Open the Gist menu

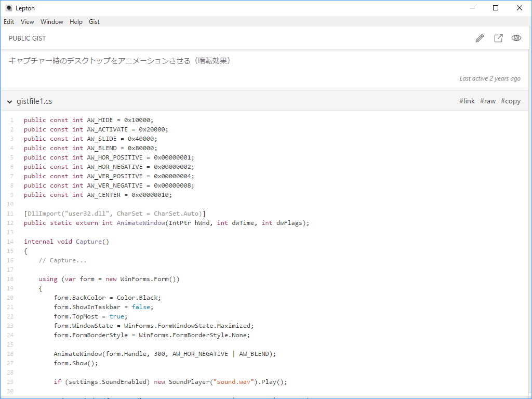94,21
